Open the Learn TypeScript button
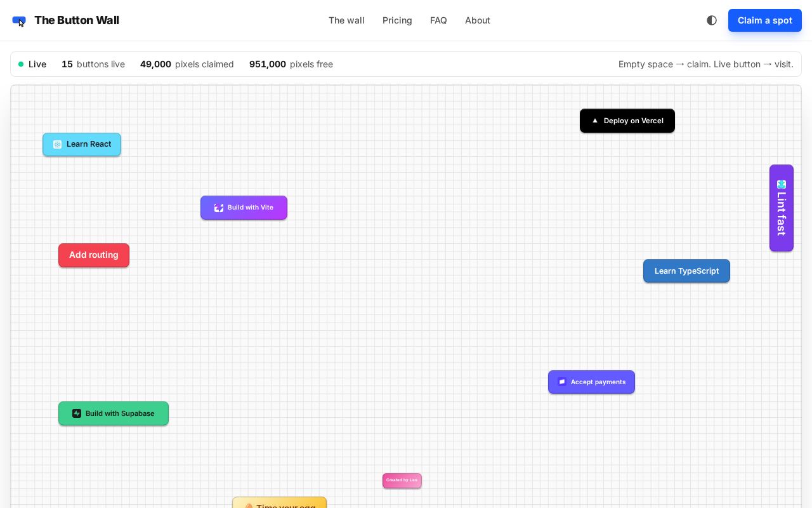The width and height of the screenshot is (812, 508). [x=686, y=271]
